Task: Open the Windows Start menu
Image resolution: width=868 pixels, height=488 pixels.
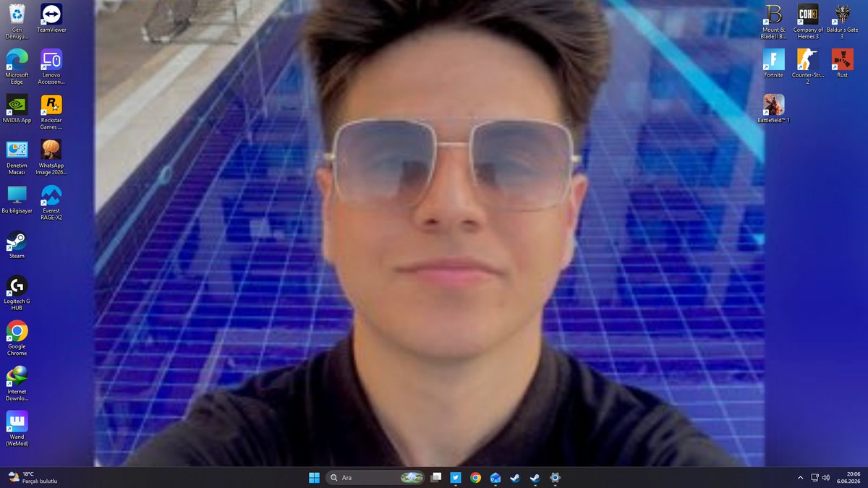Action: tap(315, 477)
